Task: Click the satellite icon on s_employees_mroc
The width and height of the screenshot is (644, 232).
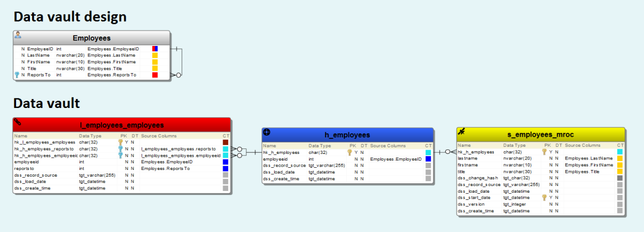Action: (461, 132)
